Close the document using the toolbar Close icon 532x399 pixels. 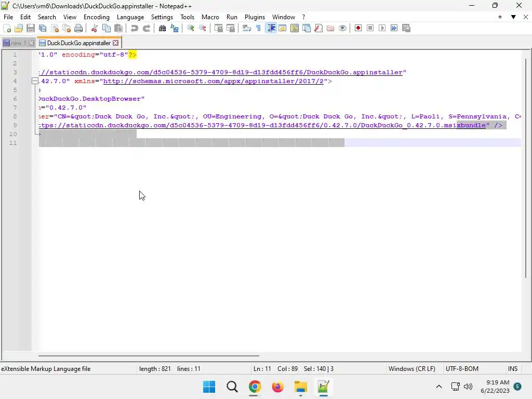(x=55, y=28)
